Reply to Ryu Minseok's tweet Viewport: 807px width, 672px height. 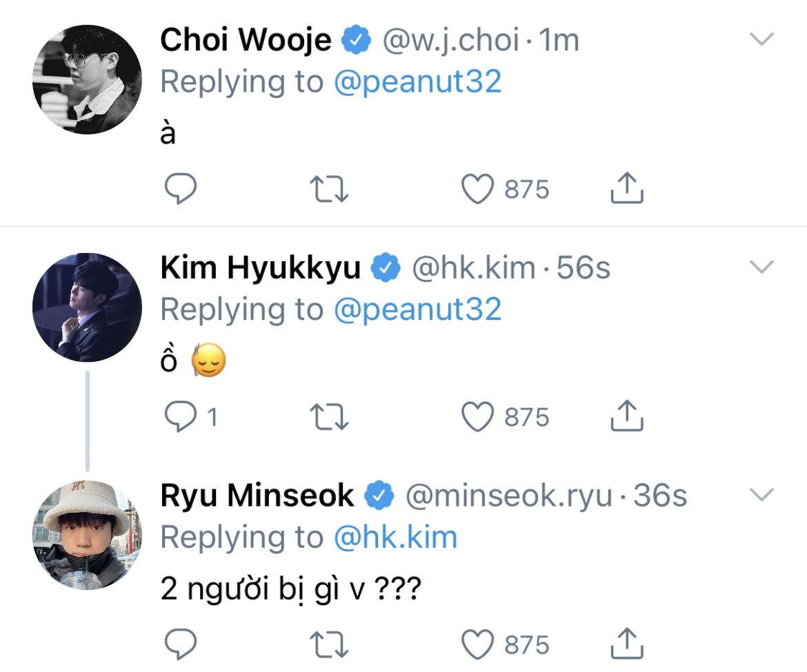[180, 644]
